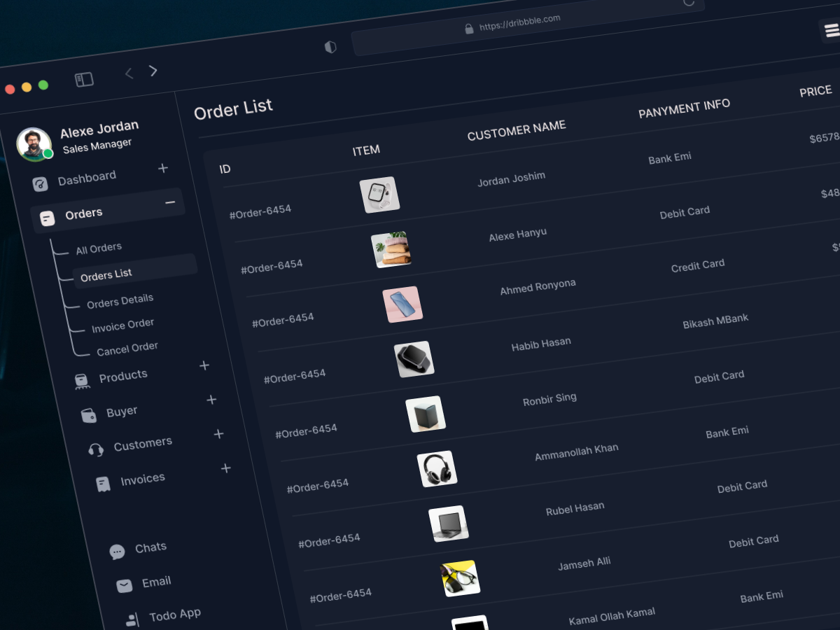Open laptop thumbnail in Rubel Hasan row

coord(449,524)
